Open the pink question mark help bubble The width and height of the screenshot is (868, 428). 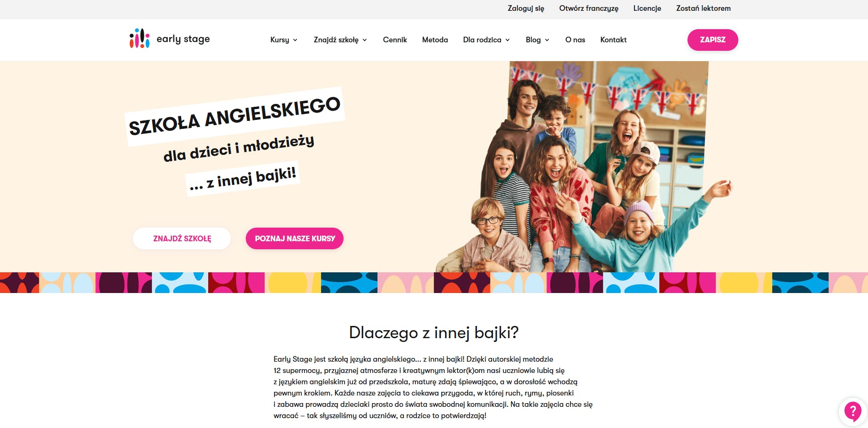point(852,412)
